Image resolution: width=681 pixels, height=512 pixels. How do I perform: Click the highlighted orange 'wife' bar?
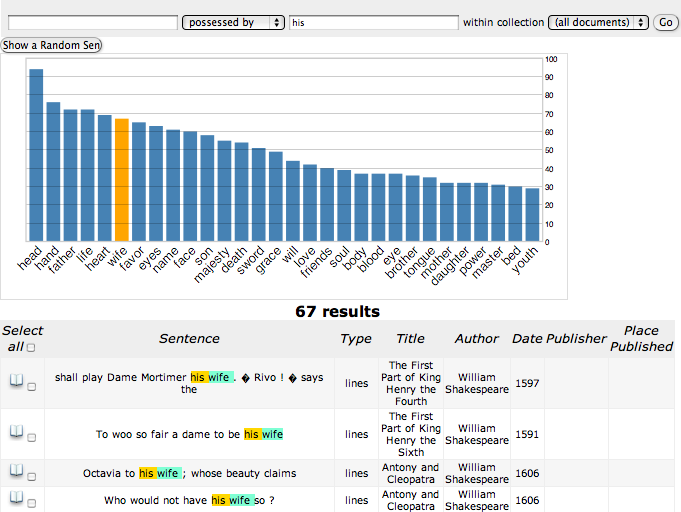click(122, 180)
